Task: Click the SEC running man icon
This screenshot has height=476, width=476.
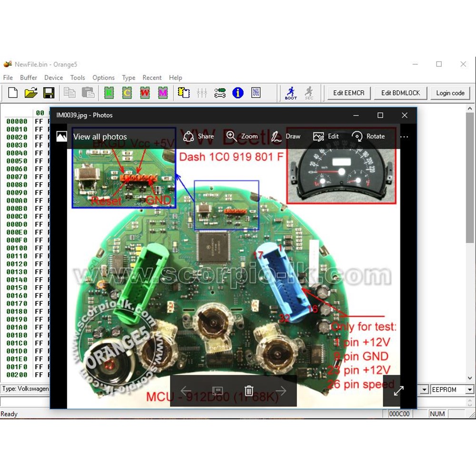Action: pyautogui.click(x=309, y=93)
